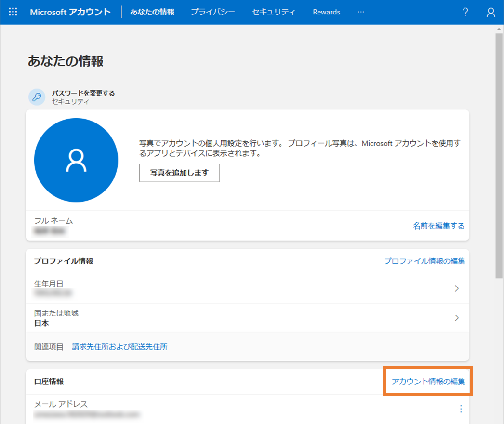Click the 名前を編集する link

438,226
